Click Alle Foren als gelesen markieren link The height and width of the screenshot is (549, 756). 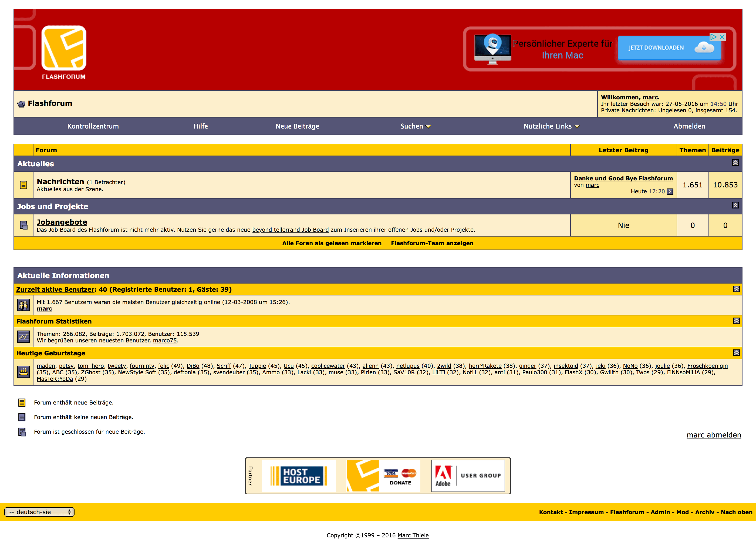(332, 243)
